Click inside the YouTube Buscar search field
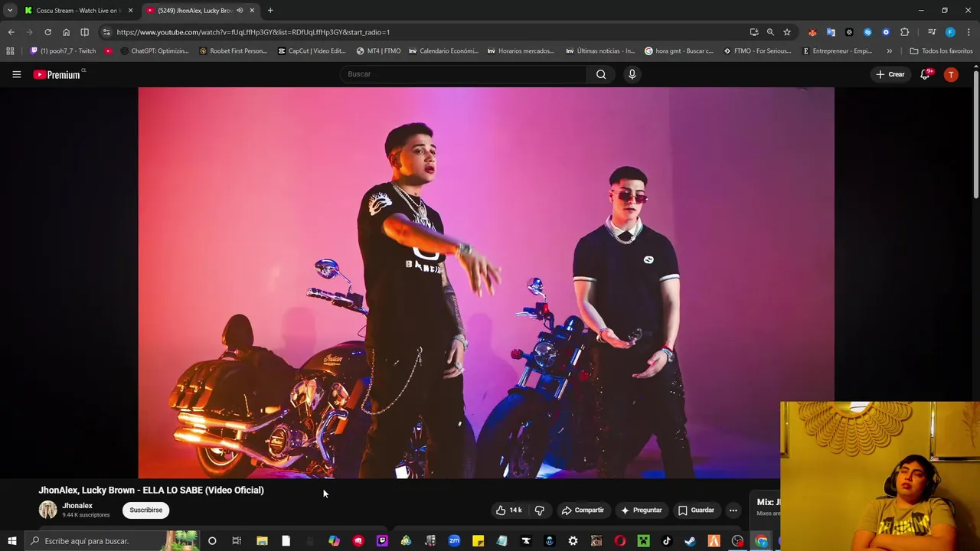980x551 pixels. click(463, 74)
